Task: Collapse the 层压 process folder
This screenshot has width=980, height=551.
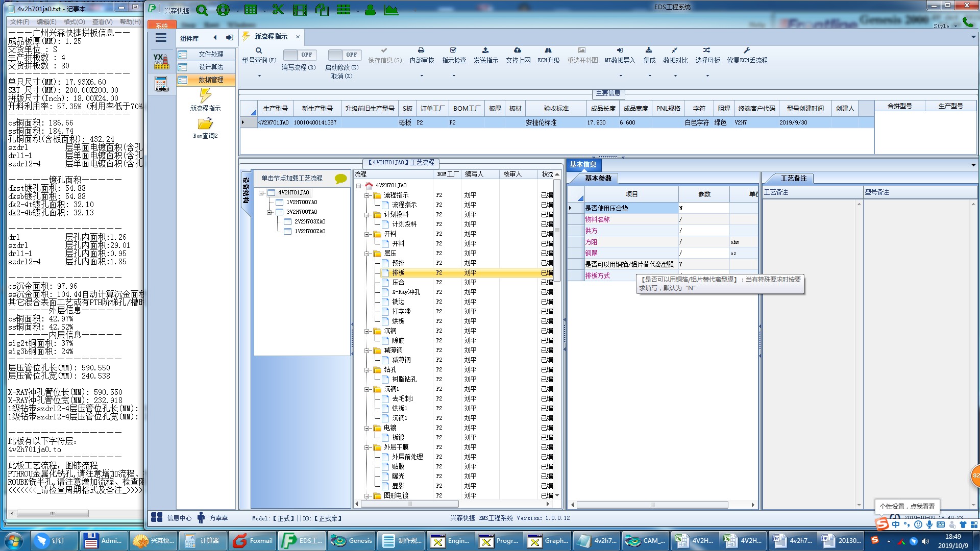Action: tap(367, 254)
